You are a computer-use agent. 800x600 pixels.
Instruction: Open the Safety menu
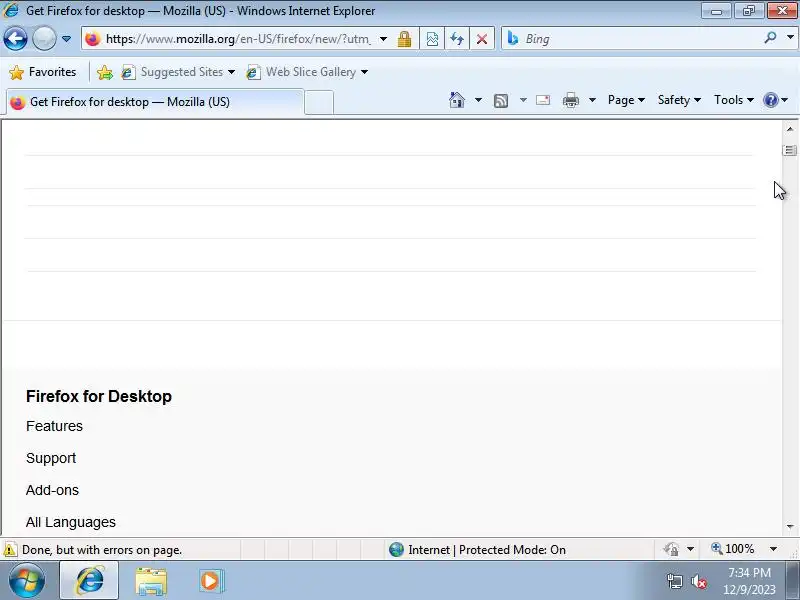679,100
